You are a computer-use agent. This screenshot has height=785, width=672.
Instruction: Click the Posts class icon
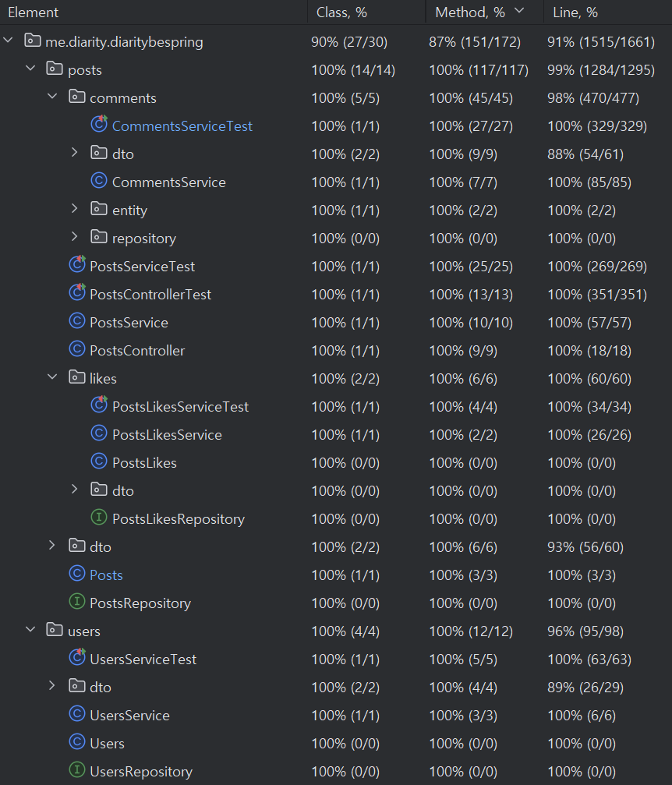click(76, 573)
